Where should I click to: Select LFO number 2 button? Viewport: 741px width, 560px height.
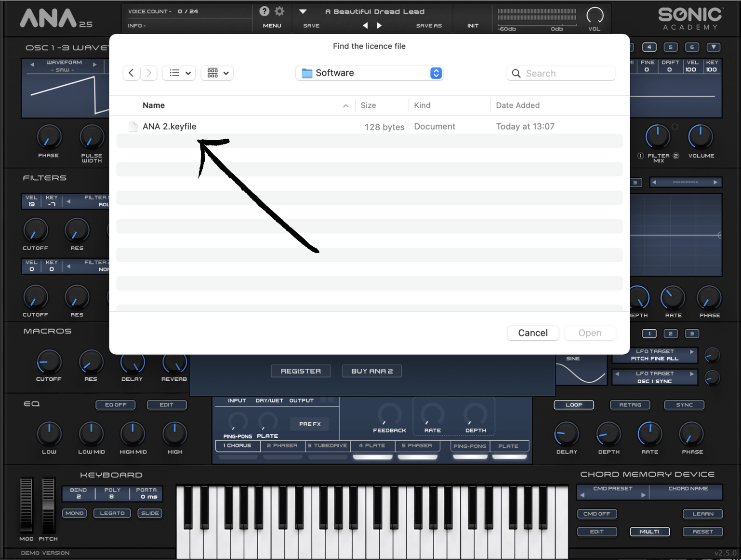coord(670,333)
